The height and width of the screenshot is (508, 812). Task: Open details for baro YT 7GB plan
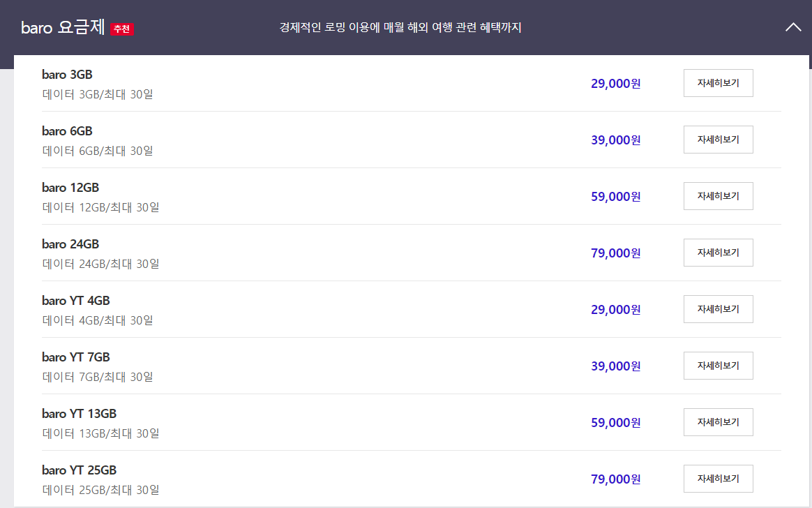718,365
